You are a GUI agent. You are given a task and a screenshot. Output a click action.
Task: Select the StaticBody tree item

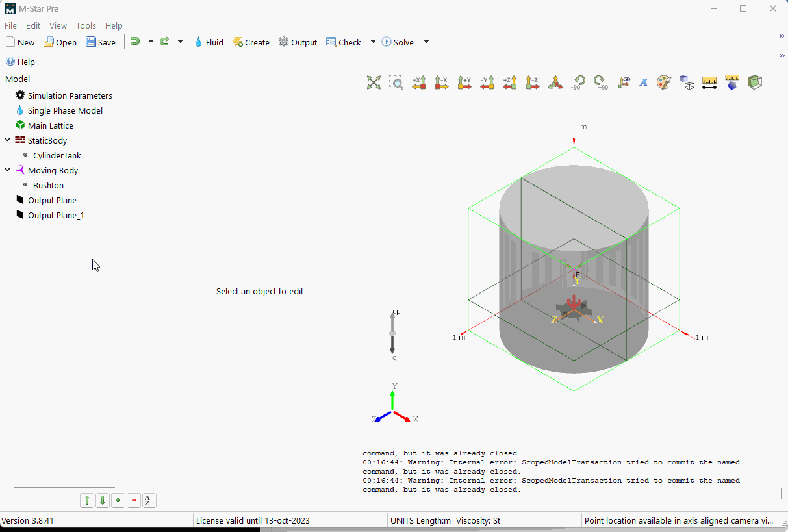(x=41, y=140)
